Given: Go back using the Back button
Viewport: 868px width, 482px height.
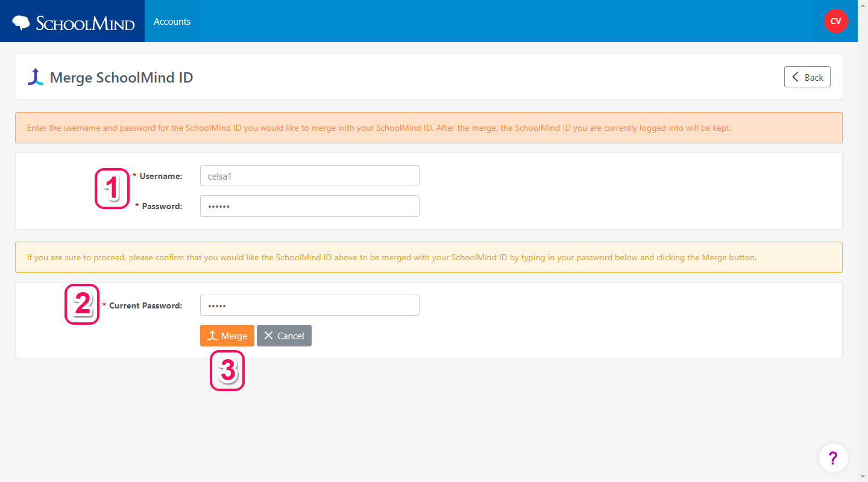Looking at the screenshot, I should point(807,77).
